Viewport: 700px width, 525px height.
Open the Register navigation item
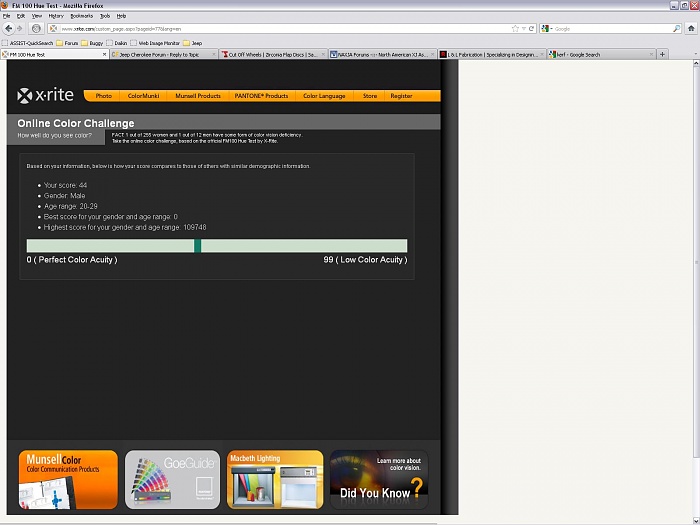point(401,96)
